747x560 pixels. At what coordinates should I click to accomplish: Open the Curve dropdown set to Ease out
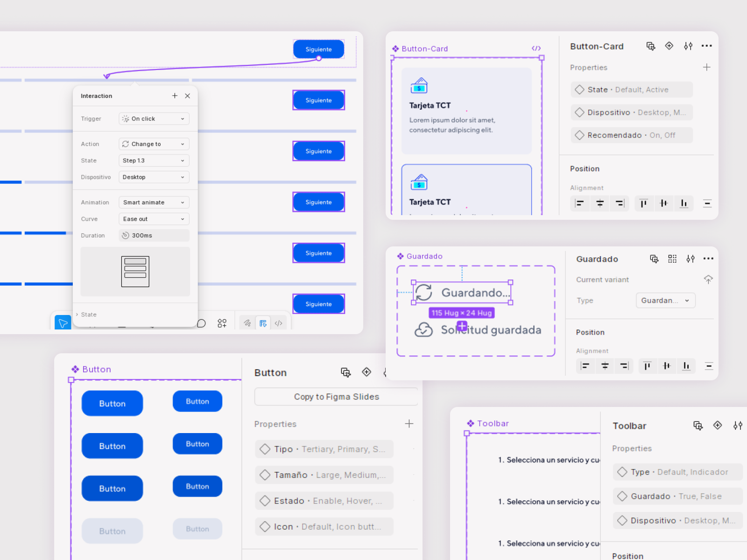tap(154, 219)
